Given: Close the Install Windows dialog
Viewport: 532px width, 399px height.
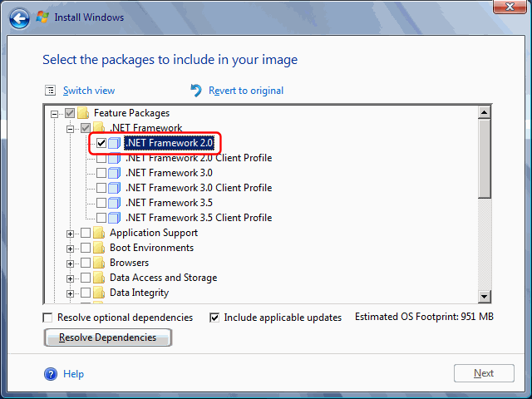Looking at the screenshot, I should [510, 7].
